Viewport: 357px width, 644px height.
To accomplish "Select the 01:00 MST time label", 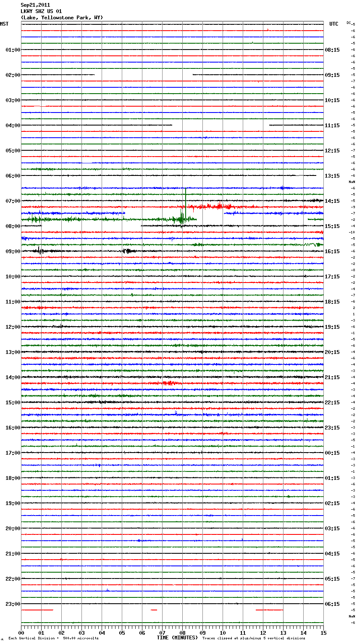I will coord(13,50).
